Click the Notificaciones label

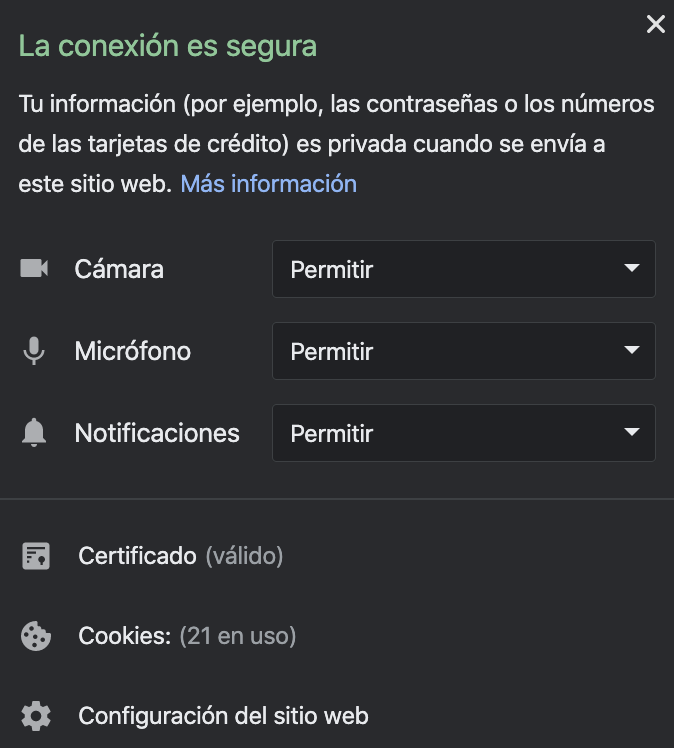(x=157, y=433)
